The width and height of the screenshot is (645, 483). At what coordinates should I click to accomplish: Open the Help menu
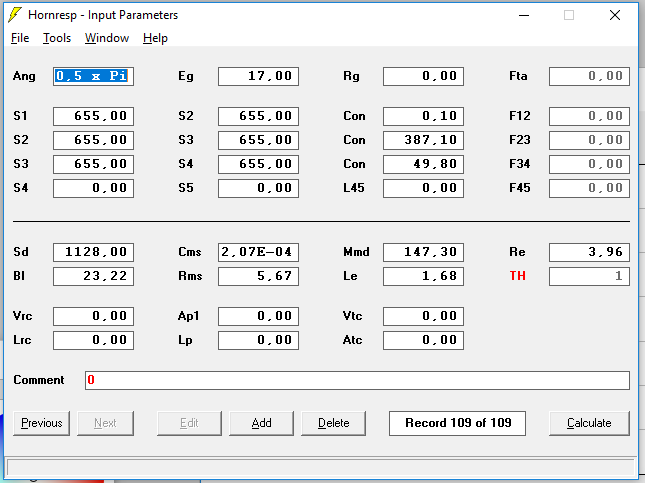click(155, 38)
